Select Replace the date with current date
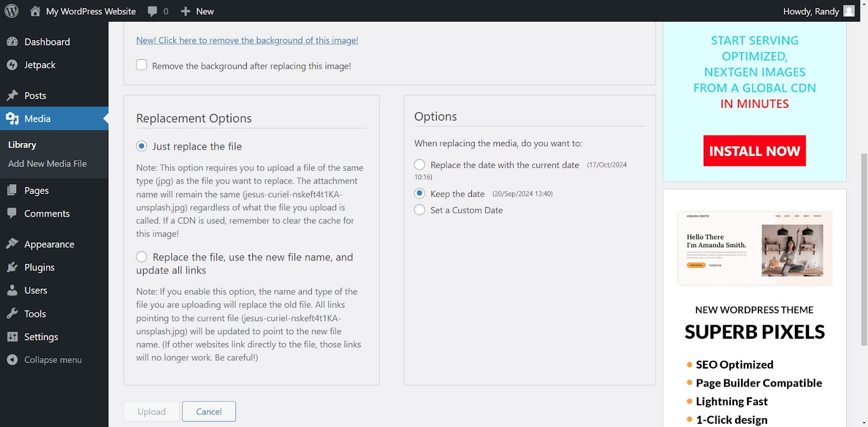Image resolution: width=868 pixels, height=427 pixels. coord(419,164)
